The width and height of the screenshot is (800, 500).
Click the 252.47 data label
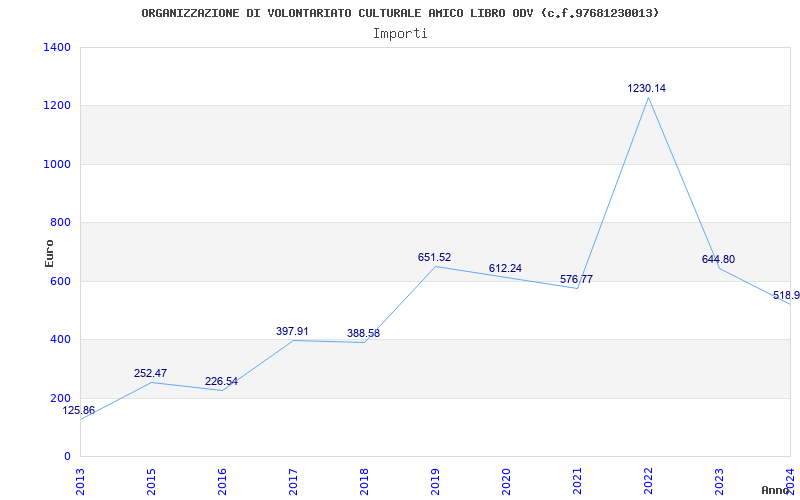click(151, 373)
